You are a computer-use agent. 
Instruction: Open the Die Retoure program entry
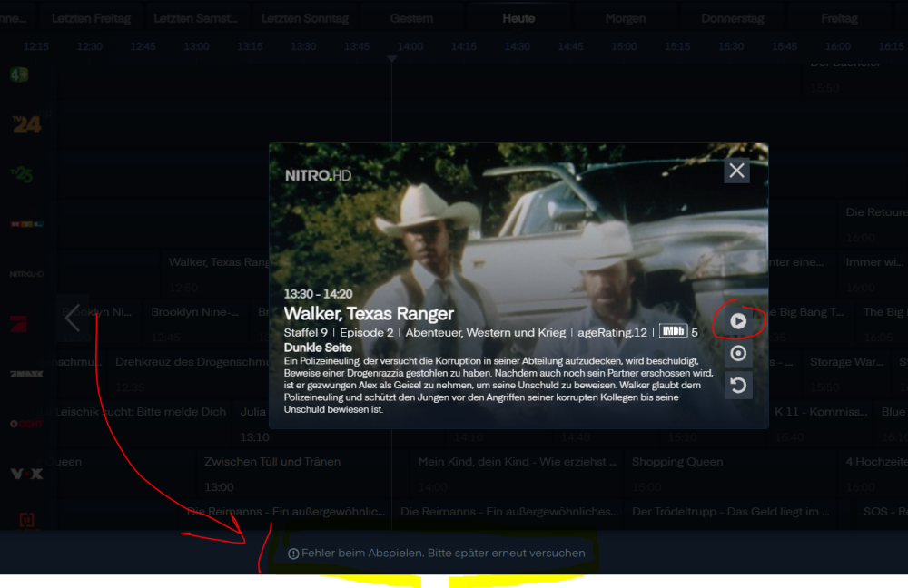point(873,224)
